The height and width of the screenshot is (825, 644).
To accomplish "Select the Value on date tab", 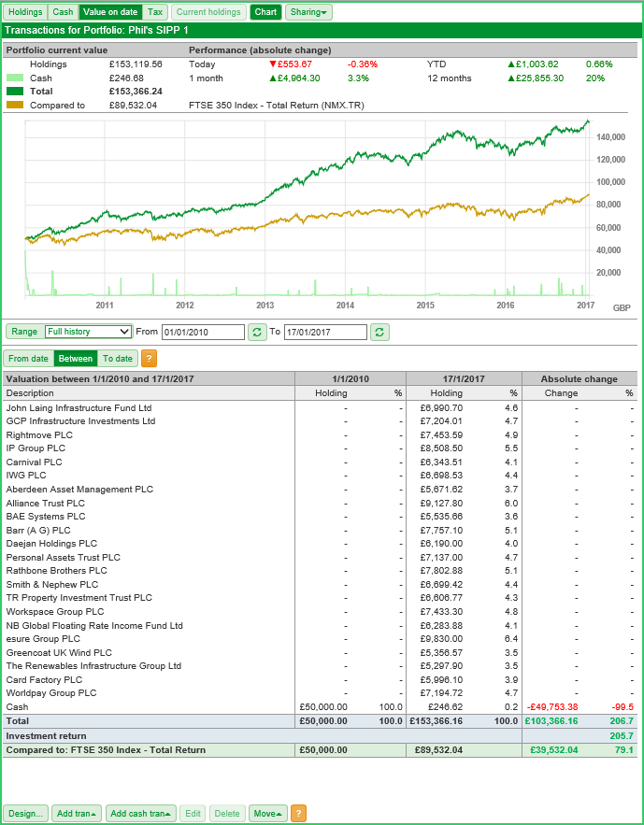I will (x=110, y=12).
